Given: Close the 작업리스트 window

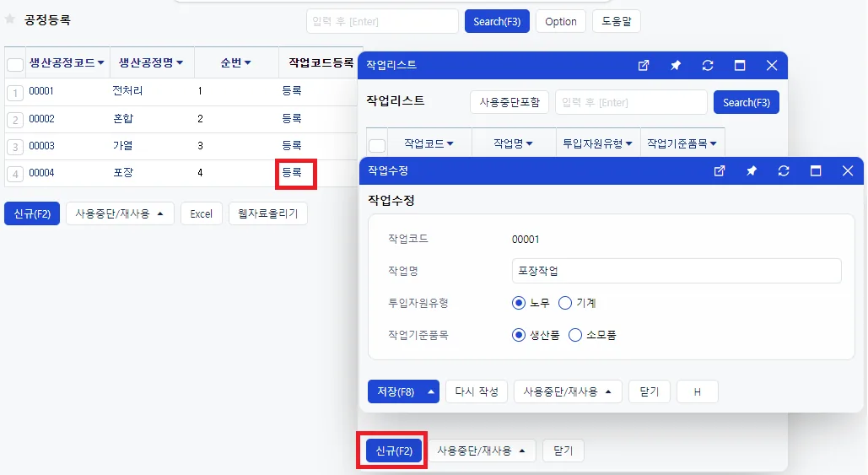Looking at the screenshot, I should [x=772, y=65].
